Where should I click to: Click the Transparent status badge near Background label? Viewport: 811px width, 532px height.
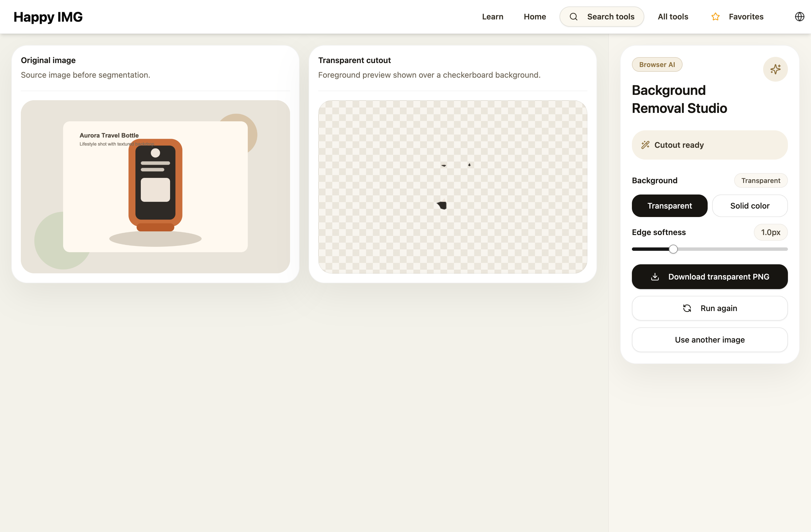click(x=761, y=180)
